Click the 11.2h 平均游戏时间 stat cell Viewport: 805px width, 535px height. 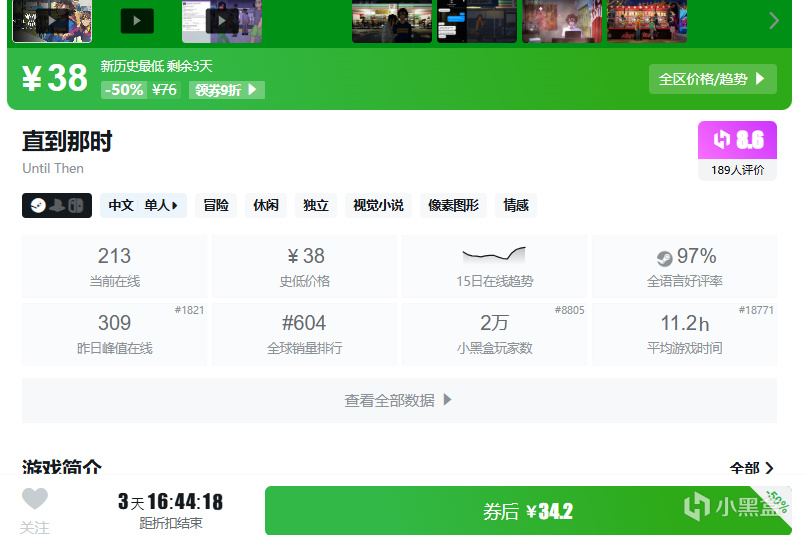click(x=684, y=334)
